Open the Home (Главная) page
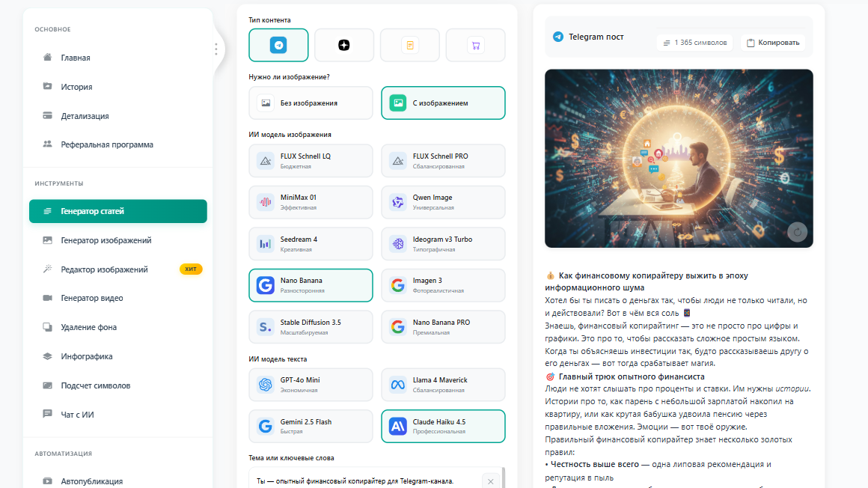Screen dimensions: 868x488 tap(75, 58)
